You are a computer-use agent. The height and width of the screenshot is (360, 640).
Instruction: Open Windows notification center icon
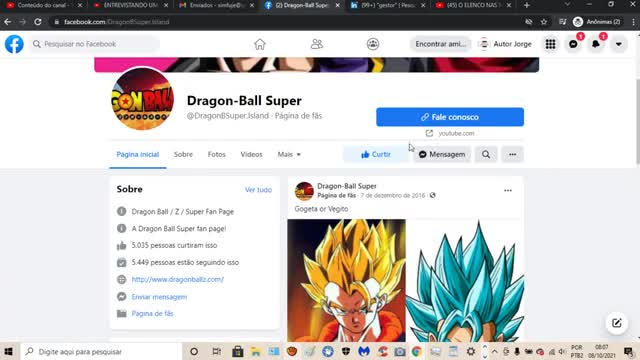tap(629, 351)
